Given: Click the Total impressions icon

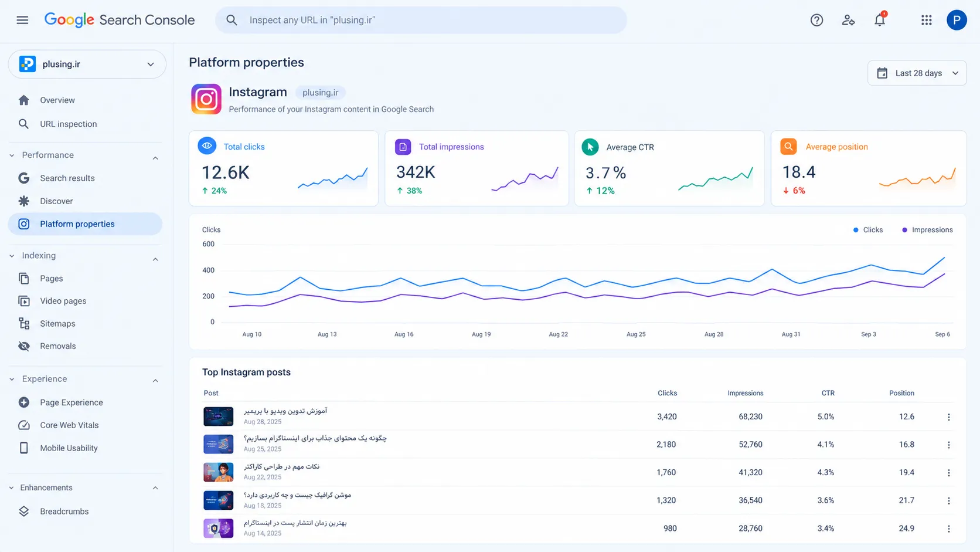Looking at the screenshot, I should click(403, 147).
